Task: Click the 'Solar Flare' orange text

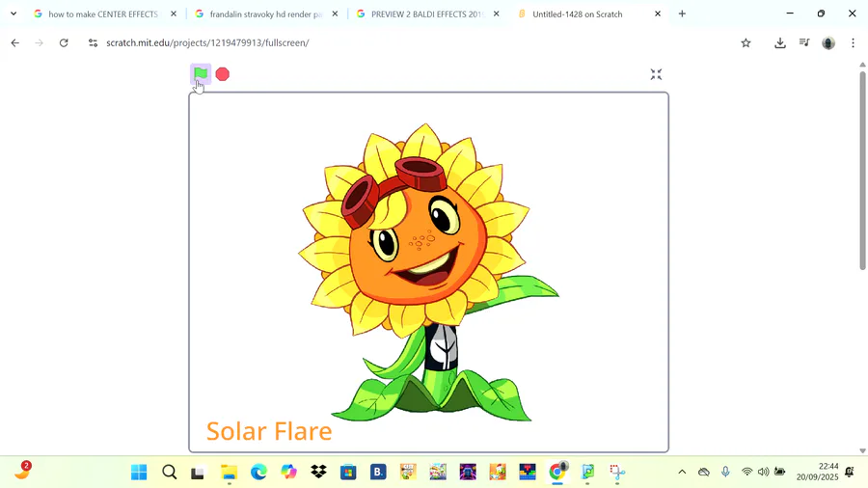Action: (x=269, y=431)
